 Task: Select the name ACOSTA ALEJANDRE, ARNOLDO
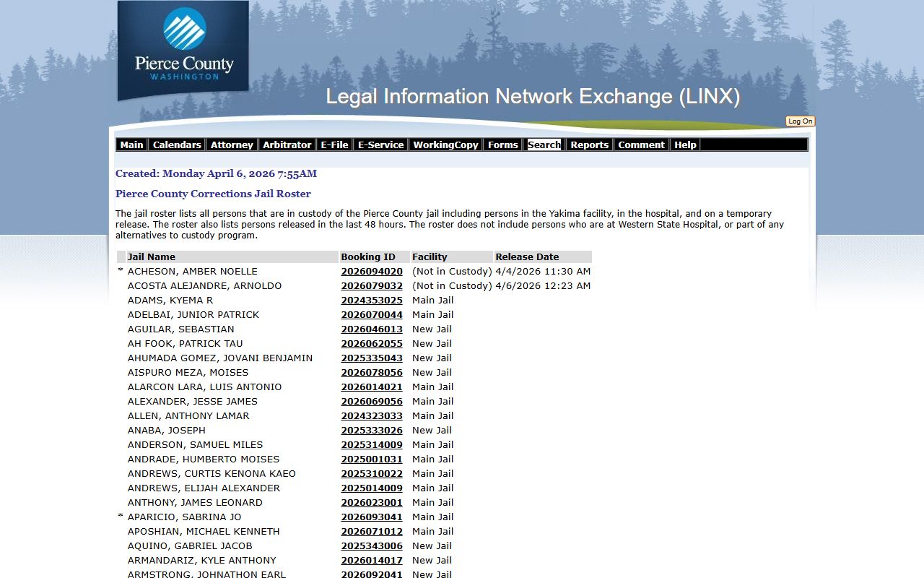click(205, 286)
